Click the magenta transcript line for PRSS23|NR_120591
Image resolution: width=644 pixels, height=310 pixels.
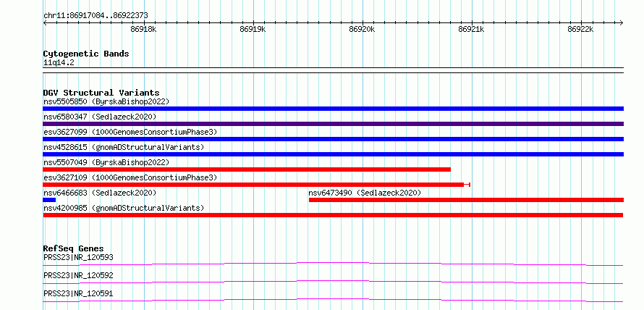(333, 300)
